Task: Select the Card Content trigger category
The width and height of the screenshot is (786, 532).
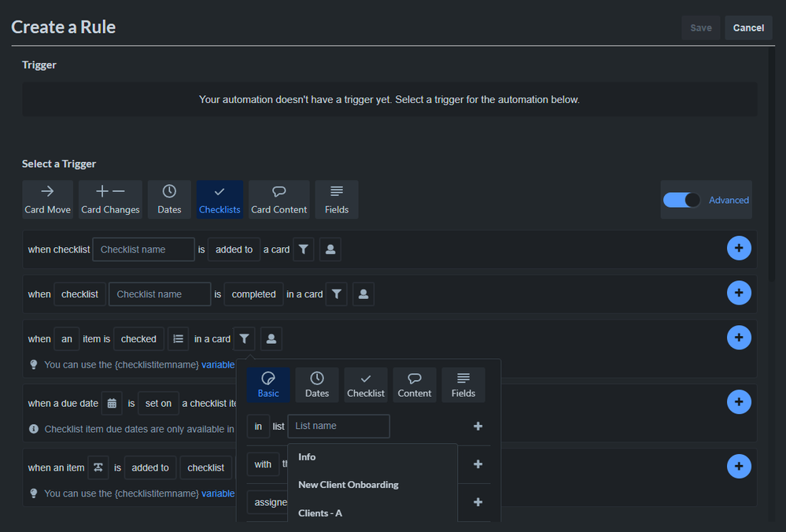Action: (x=279, y=199)
